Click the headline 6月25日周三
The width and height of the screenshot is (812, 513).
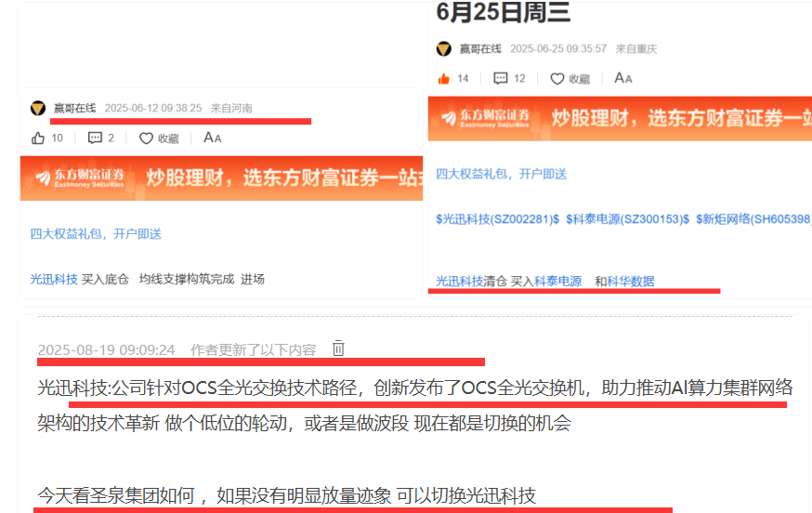pyautogui.click(x=504, y=12)
